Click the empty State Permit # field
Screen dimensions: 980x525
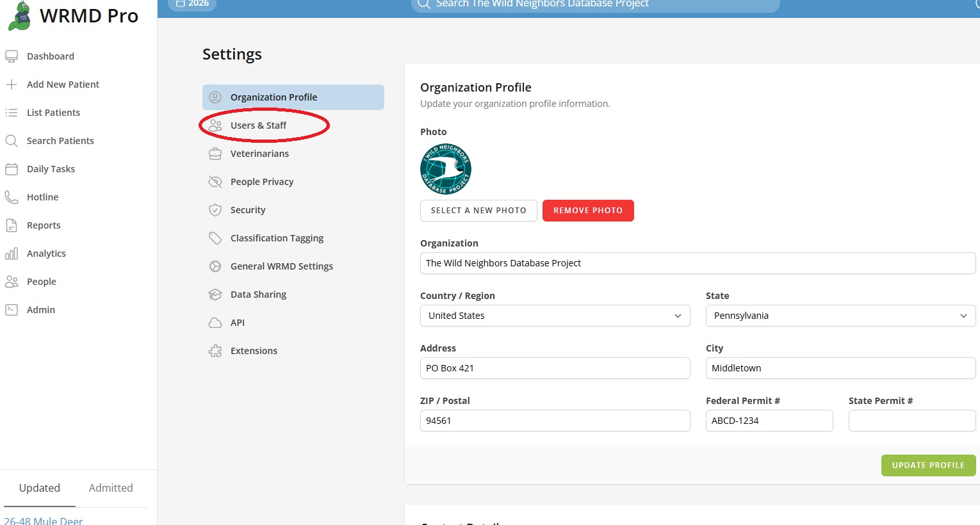pos(912,421)
